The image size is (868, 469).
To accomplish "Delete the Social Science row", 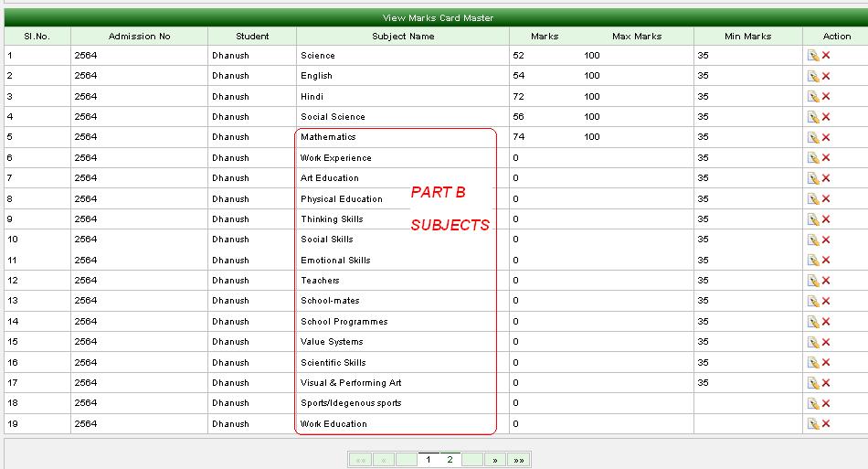I will (826, 117).
